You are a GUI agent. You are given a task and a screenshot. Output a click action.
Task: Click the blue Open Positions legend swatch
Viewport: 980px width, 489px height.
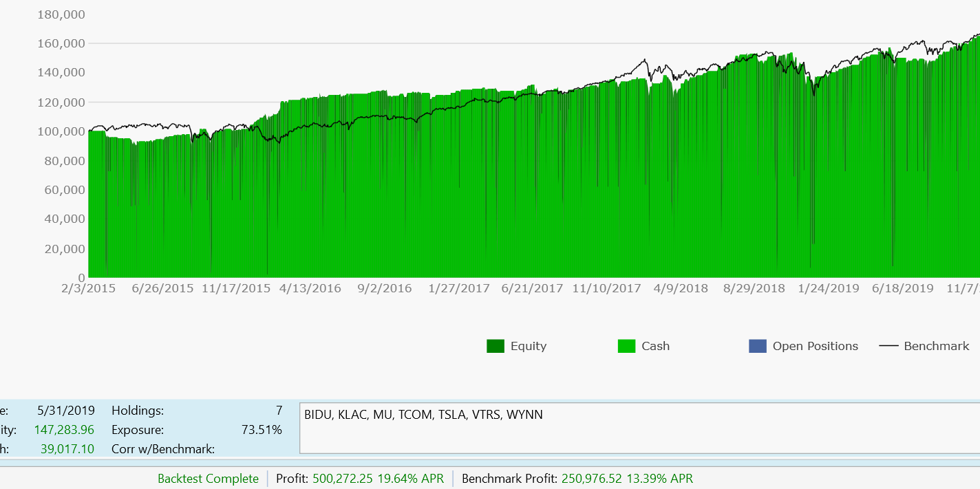(x=757, y=346)
